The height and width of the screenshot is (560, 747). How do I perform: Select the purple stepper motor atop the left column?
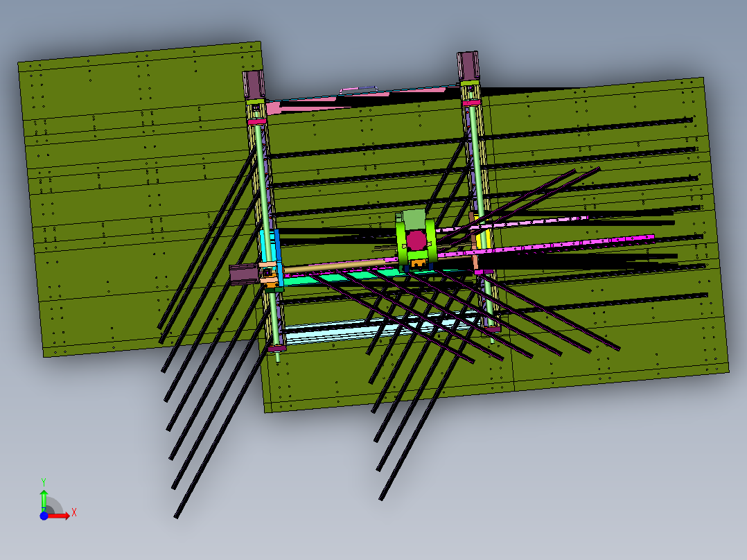254,85
